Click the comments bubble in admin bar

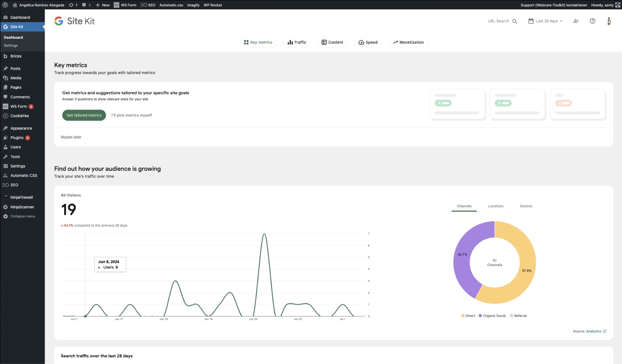tap(86, 5)
